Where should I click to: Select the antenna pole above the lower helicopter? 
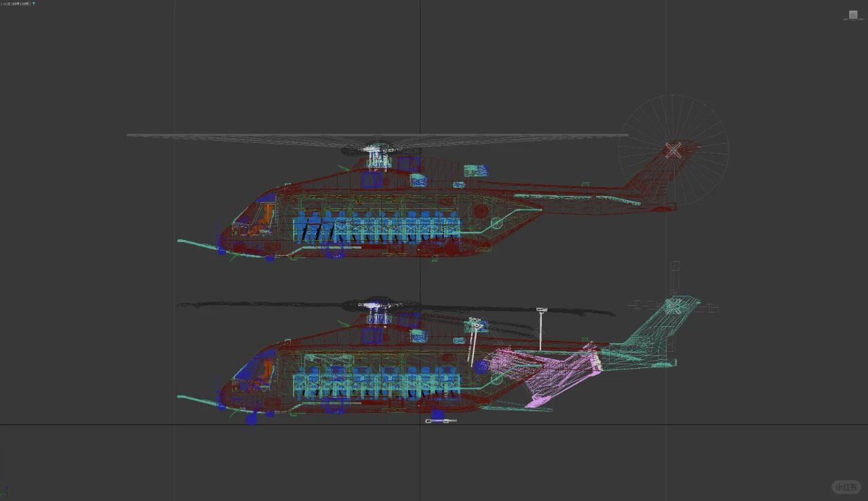pyautogui.click(x=541, y=319)
